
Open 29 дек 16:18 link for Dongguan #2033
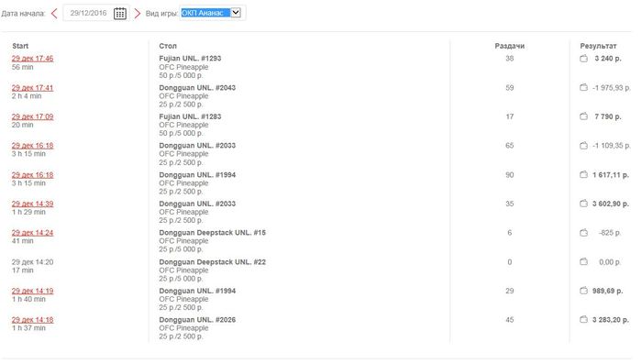click(x=32, y=146)
